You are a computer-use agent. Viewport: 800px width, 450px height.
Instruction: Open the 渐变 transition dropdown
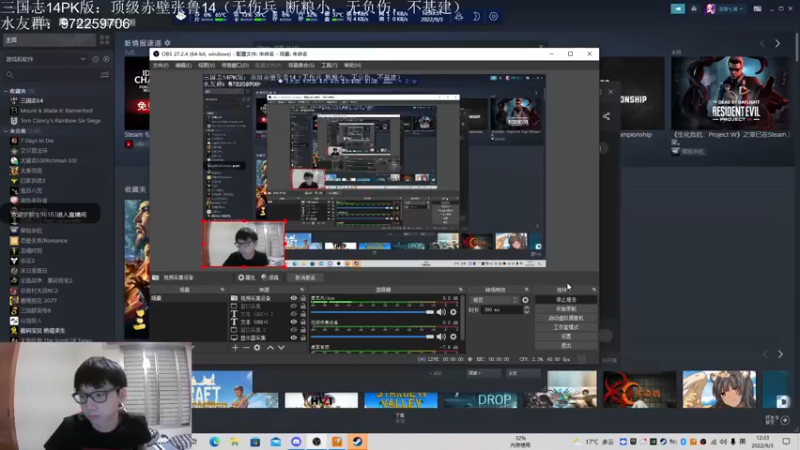(494, 300)
